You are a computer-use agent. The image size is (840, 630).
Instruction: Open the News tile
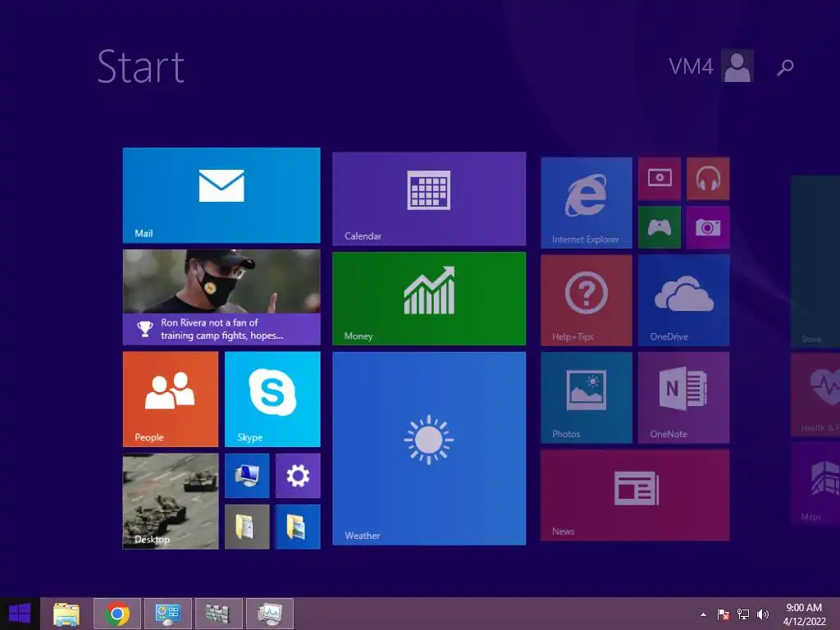pyautogui.click(x=635, y=495)
